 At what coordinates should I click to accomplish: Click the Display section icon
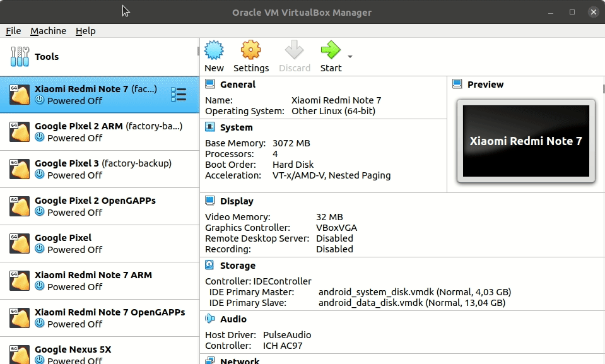(x=209, y=201)
